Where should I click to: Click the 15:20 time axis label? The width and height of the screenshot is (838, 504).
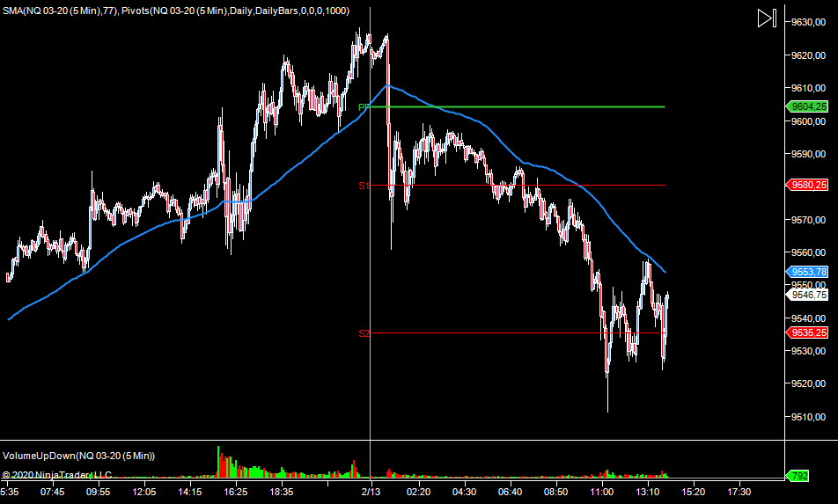(693, 492)
